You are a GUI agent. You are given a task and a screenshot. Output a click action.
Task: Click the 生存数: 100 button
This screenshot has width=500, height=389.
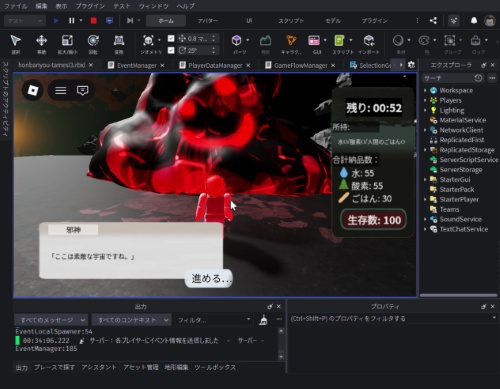374,220
